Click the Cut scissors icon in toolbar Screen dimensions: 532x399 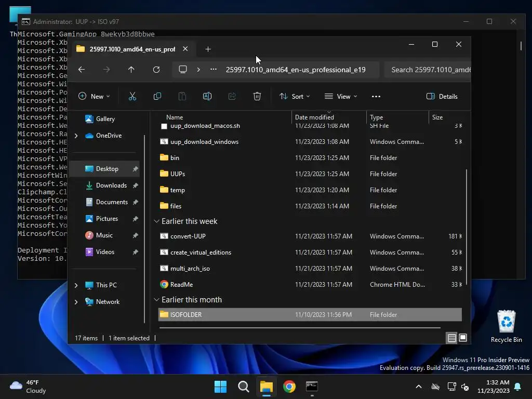click(x=132, y=96)
